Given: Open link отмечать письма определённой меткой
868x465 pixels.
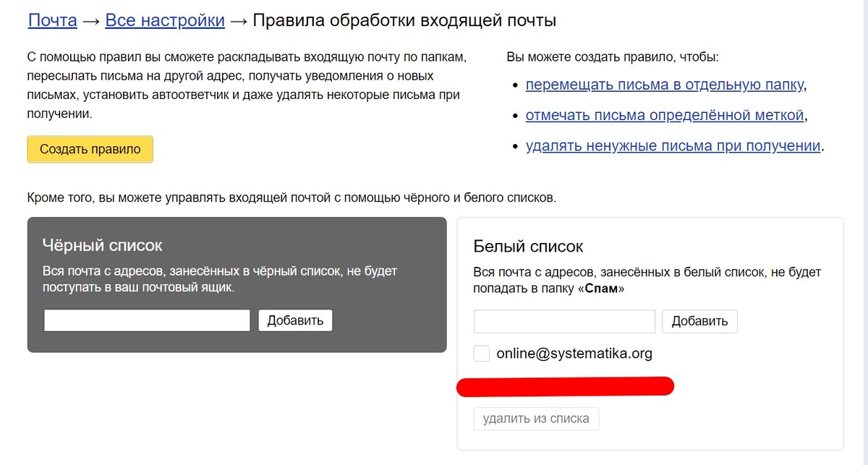Looking at the screenshot, I should point(664,116).
